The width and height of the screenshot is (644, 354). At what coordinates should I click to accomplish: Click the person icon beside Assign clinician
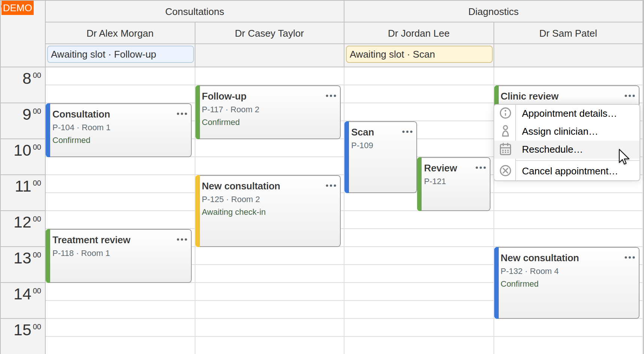(x=505, y=131)
